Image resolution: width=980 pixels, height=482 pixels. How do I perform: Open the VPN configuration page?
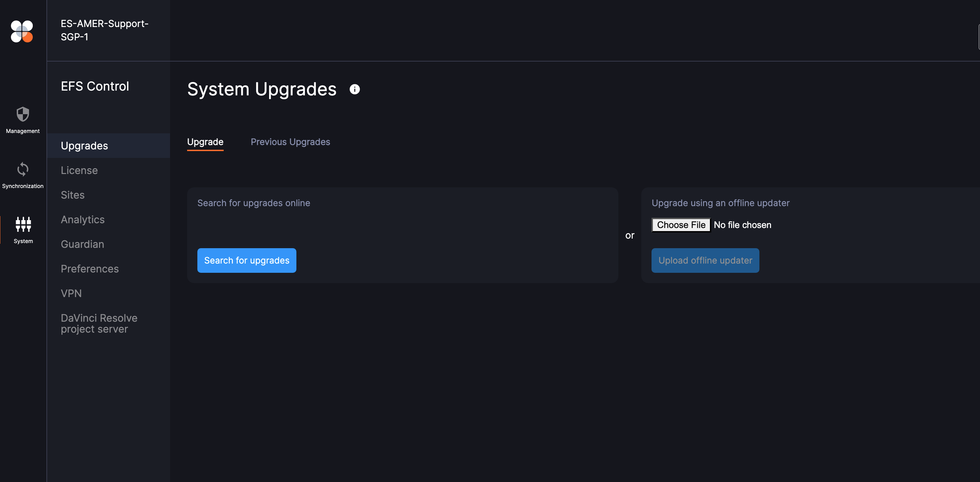pyautogui.click(x=71, y=293)
